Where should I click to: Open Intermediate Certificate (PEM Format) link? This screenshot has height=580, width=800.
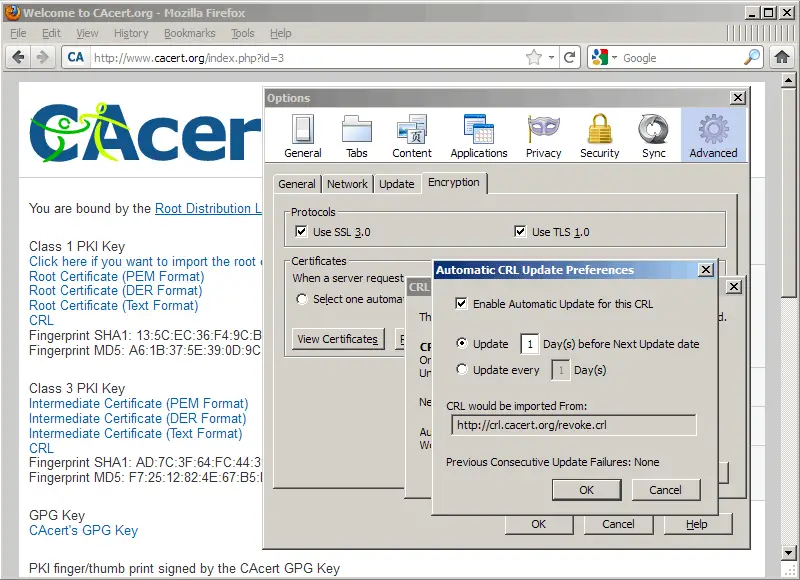point(139,404)
